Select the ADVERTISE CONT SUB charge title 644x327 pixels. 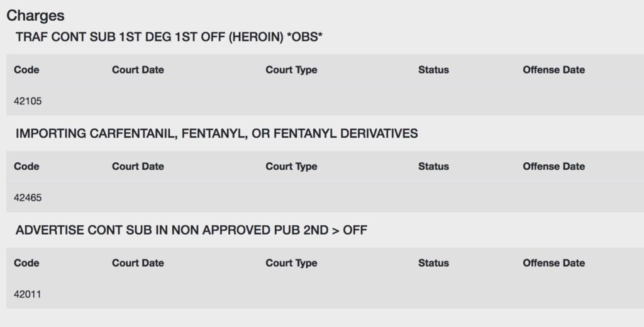(x=191, y=230)
